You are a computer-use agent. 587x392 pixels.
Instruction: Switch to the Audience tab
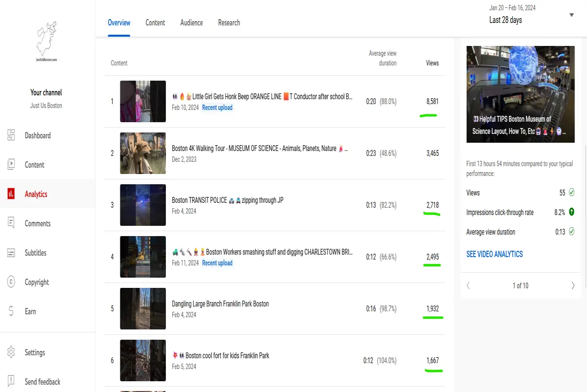(x=191, y=22)
